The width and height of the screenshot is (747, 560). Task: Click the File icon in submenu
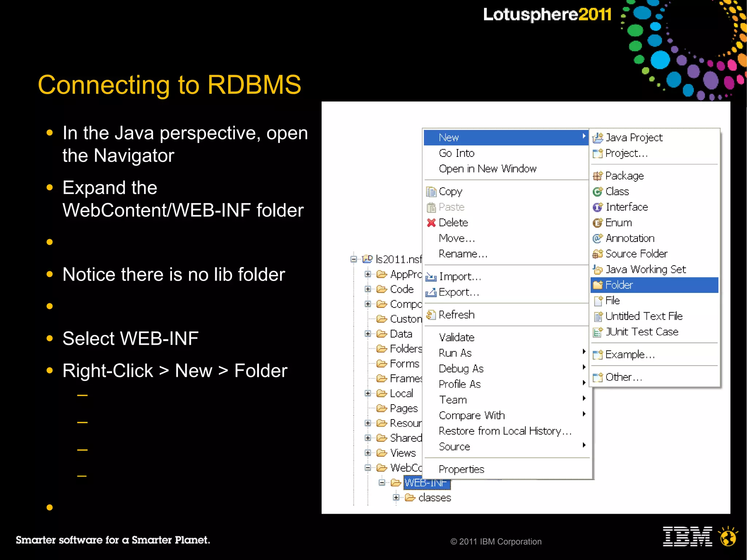click(598, 301)
